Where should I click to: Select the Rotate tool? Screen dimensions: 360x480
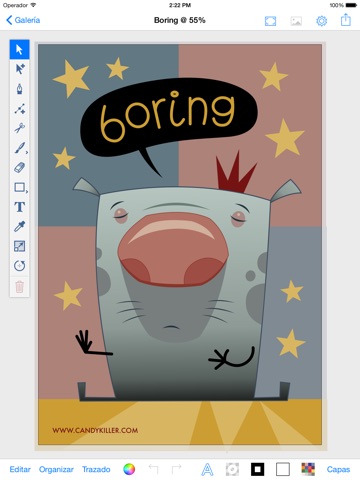point(19,266)
